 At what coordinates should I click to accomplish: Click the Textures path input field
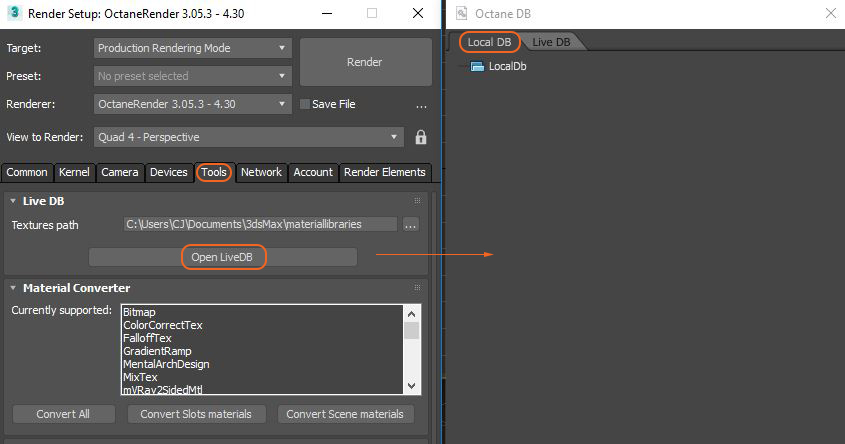[260, 224]
